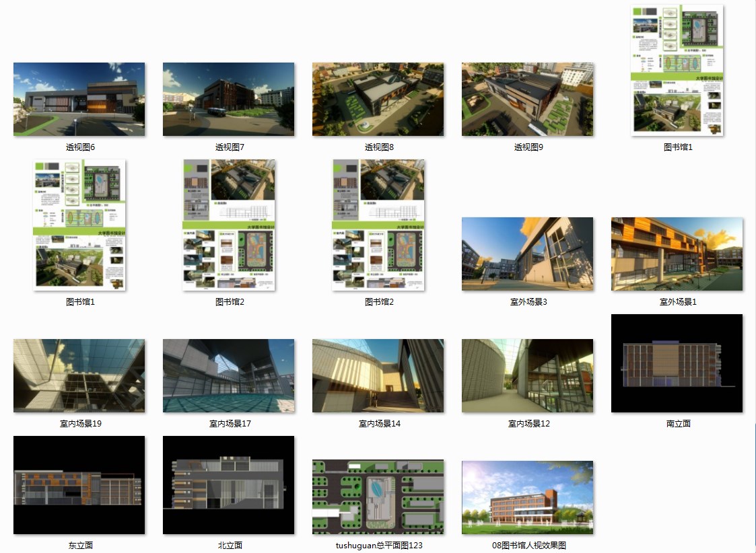This screenshot has height=553, width=756.
Task: Select the 透视图7 image thumbnail
Action: pos(228,99)
